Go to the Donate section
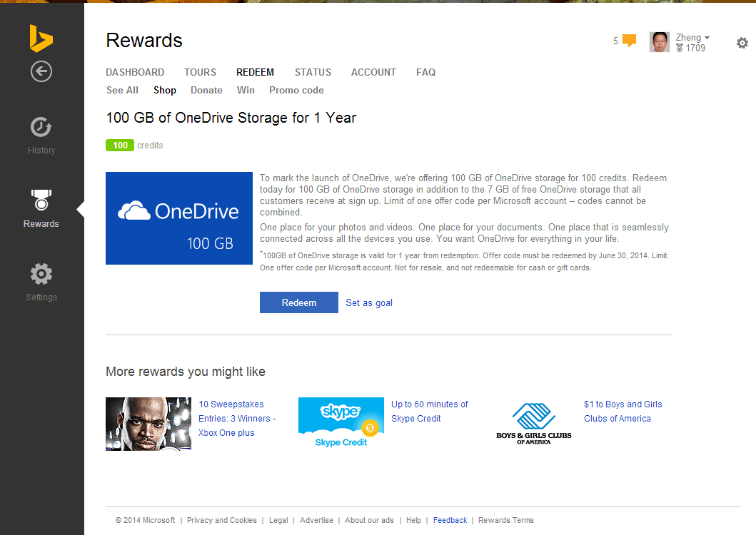Image resolution: width=756 pixels, height=535 pixels. tap(206, 90)
